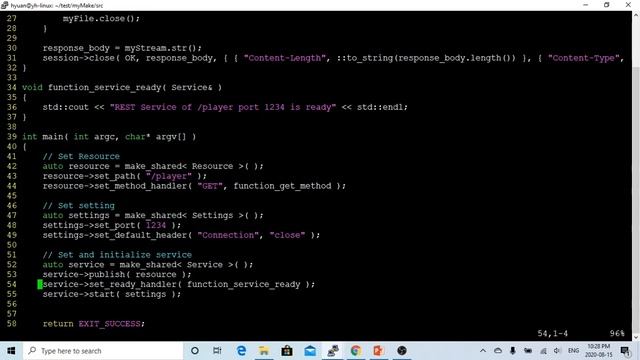Viewport: 640px width, 360px height.
Task: Switch the ENG input language indicator
Action: pos(573,351)
